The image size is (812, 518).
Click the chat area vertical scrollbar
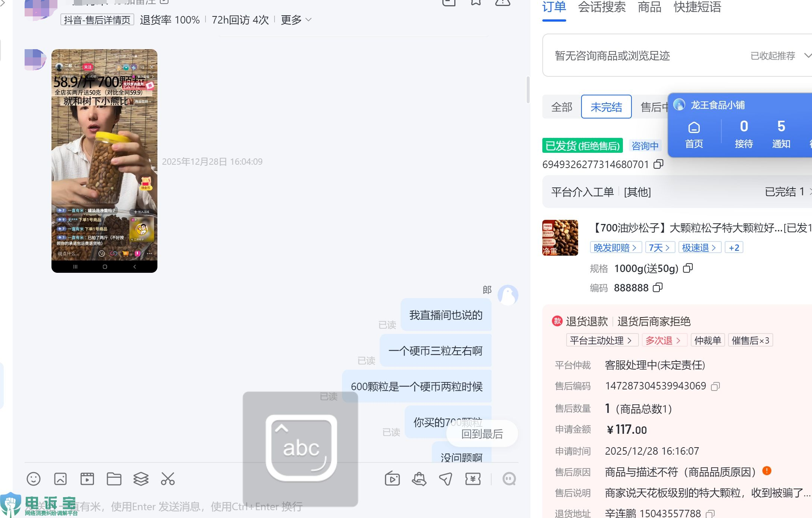(x=528, y=90)
